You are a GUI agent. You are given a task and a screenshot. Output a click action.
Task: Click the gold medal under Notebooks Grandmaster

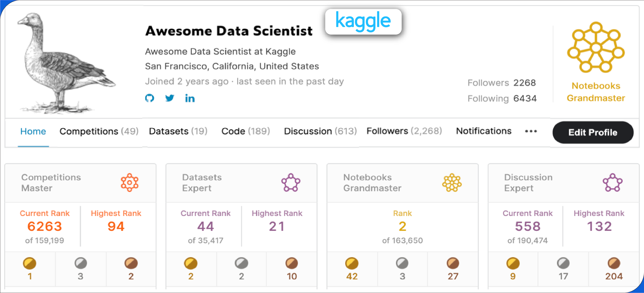tap(352, 263)
